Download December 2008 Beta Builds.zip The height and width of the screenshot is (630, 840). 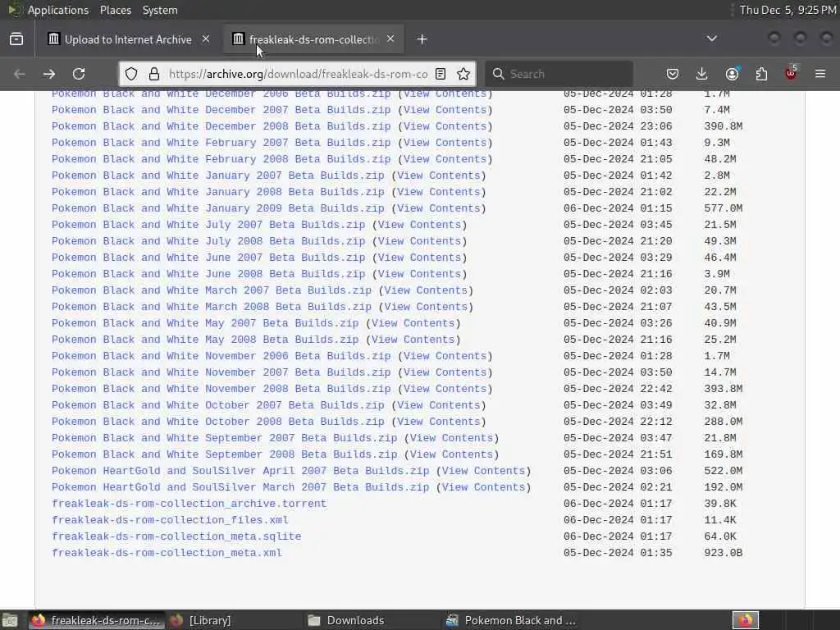pos(221,126)
